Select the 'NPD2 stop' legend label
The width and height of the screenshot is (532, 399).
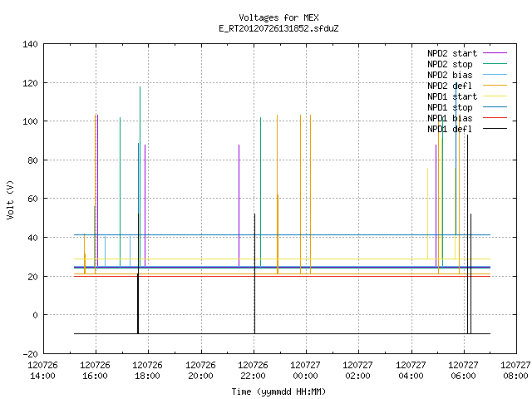click(450, 64)
